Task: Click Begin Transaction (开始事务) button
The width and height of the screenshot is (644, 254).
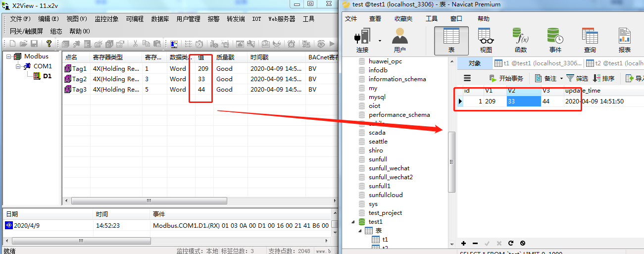Action: [506, 78]
